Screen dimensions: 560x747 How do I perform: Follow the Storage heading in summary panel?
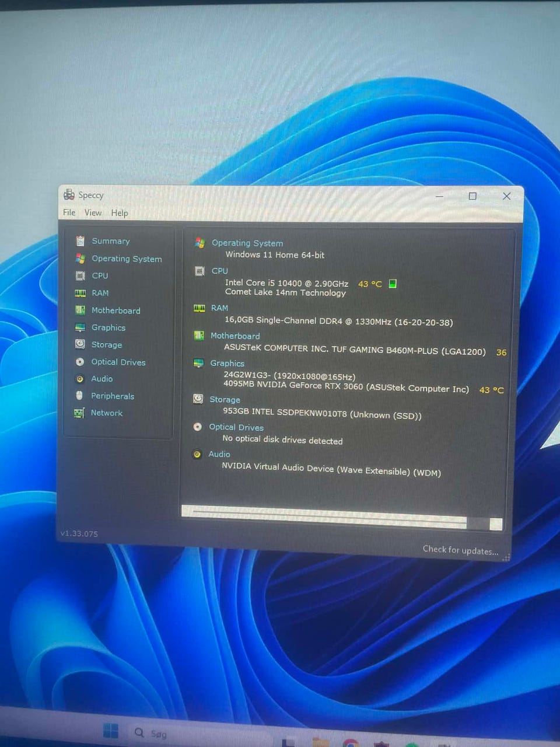(225, 400)
